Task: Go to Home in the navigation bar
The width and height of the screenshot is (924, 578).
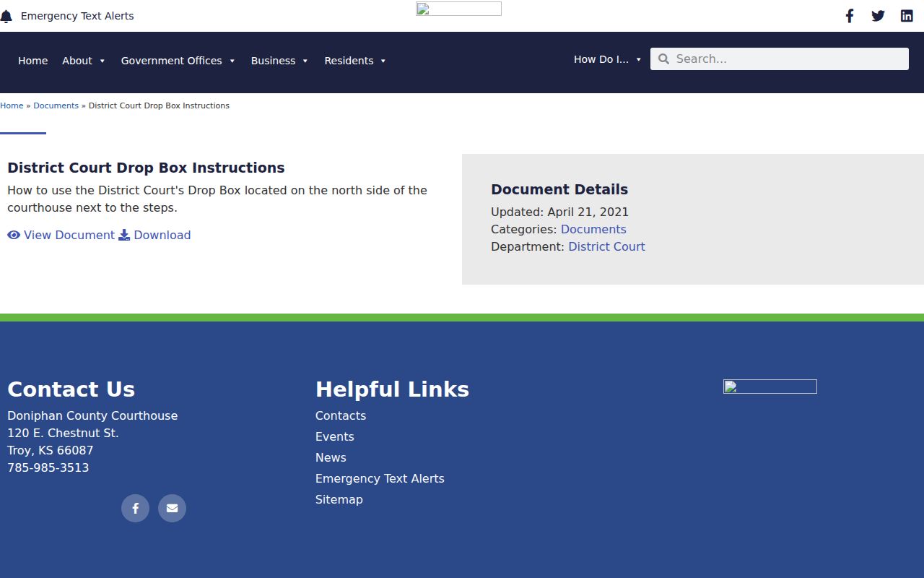Action: coord(33,61)
